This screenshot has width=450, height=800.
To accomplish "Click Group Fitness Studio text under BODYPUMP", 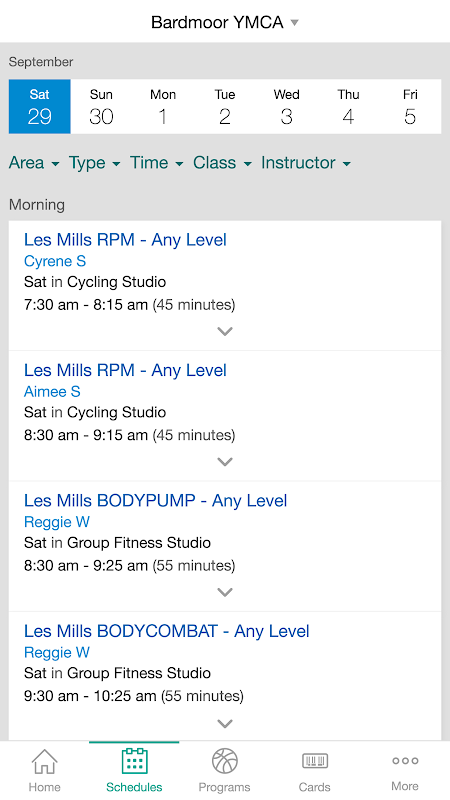I will pyautogui.click(x=139, y=543).
